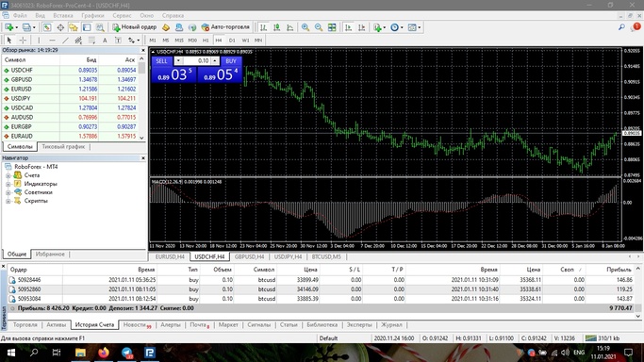Open the Сервис menu
The height and width of the screenshot is (362, 644).
(x=122, y=16)
